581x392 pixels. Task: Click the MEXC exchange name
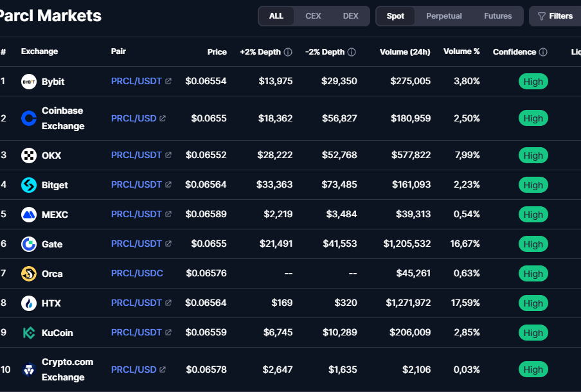click(x=55, y=215)
